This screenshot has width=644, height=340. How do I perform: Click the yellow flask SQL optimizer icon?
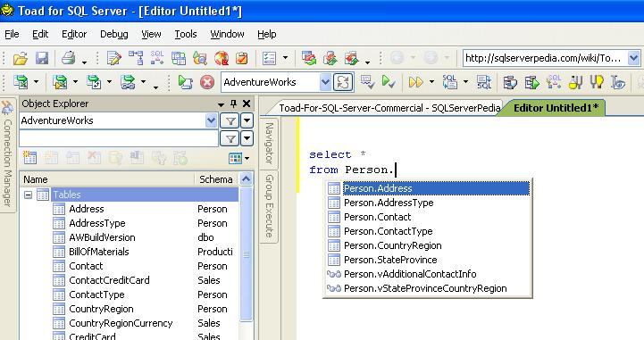click(575, 82)
